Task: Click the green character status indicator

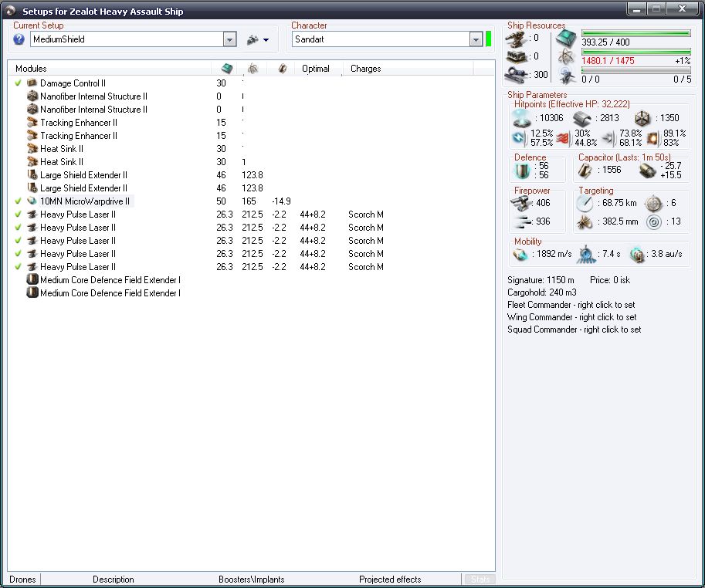Action: [488, 39]
